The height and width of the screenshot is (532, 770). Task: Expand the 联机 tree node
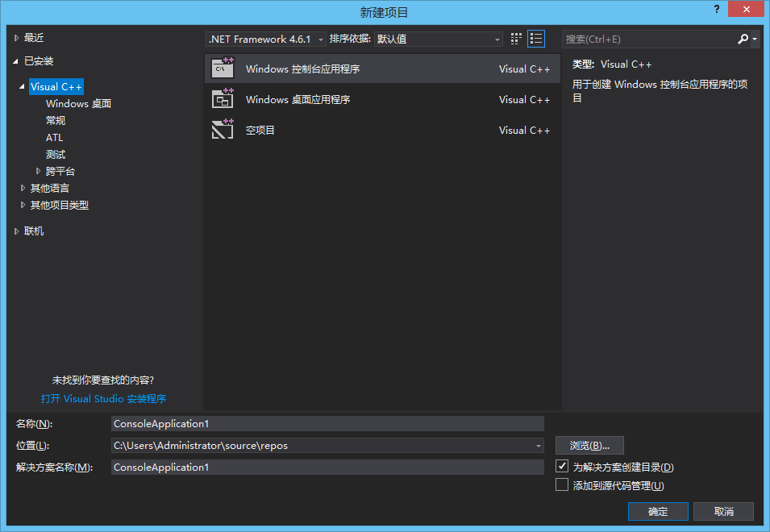point(16,231)
